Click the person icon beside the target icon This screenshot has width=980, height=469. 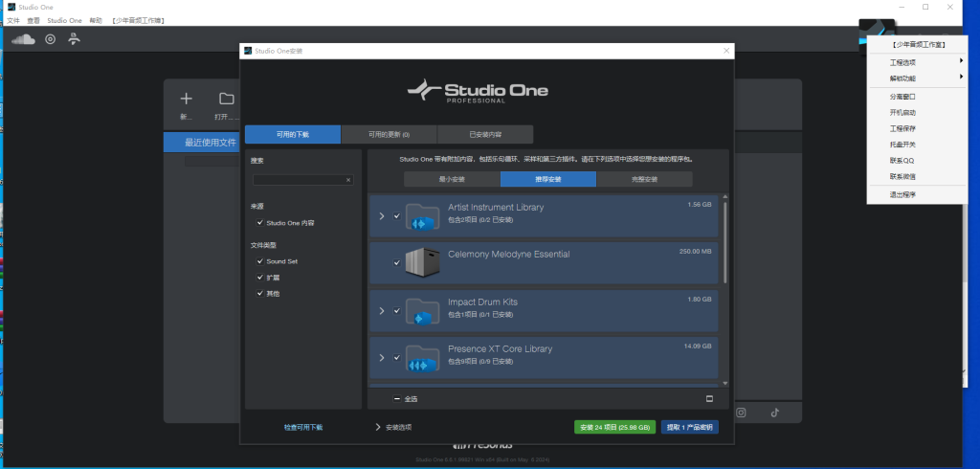click(x=75, y=39)
